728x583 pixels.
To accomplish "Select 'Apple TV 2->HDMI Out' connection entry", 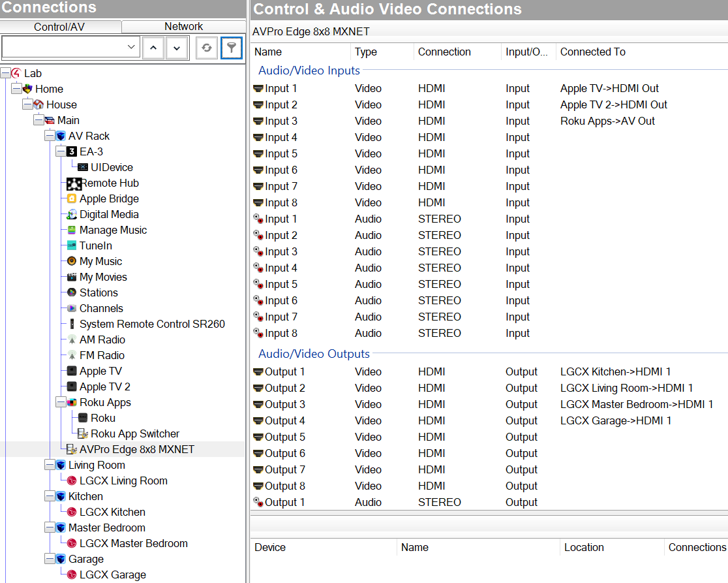I will [x=614, y=105].
